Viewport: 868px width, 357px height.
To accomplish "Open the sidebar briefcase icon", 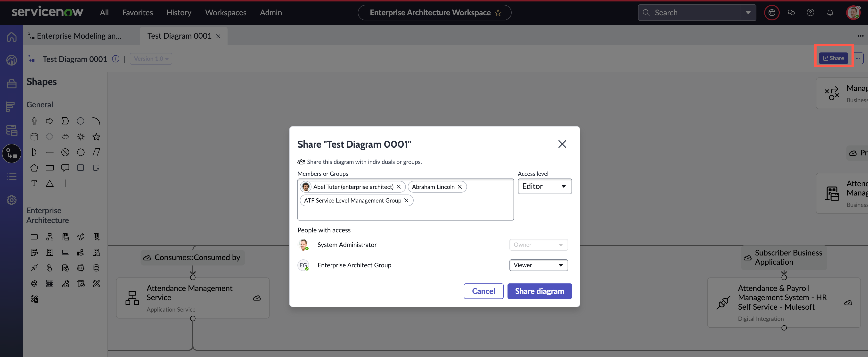I will tap(11, 83).
